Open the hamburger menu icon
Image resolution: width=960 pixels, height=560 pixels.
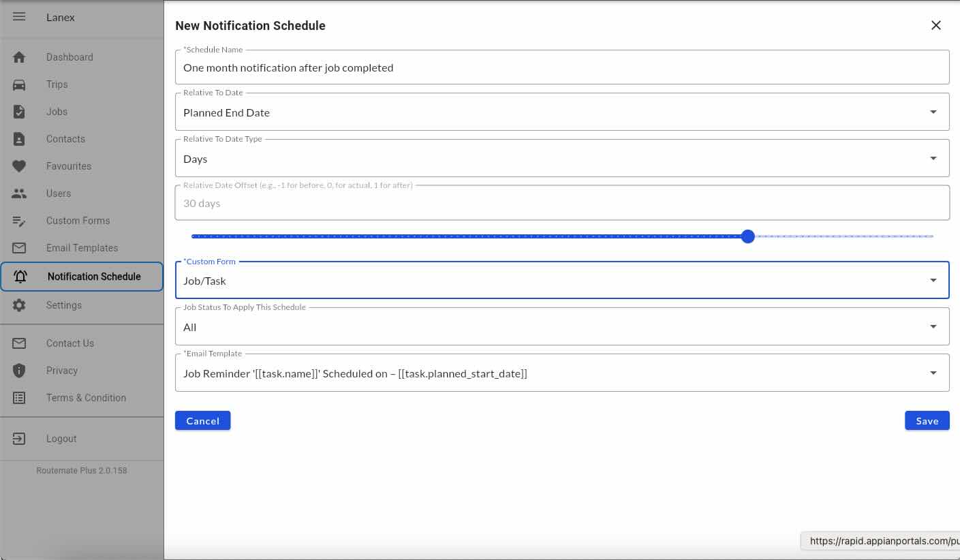click(x=19, y=17)
